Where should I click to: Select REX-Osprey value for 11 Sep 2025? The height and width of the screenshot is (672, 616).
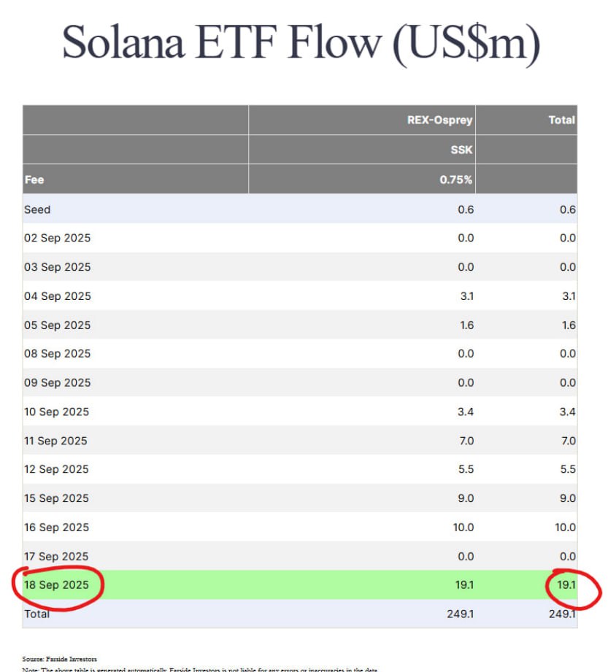(x=466, y=441)
